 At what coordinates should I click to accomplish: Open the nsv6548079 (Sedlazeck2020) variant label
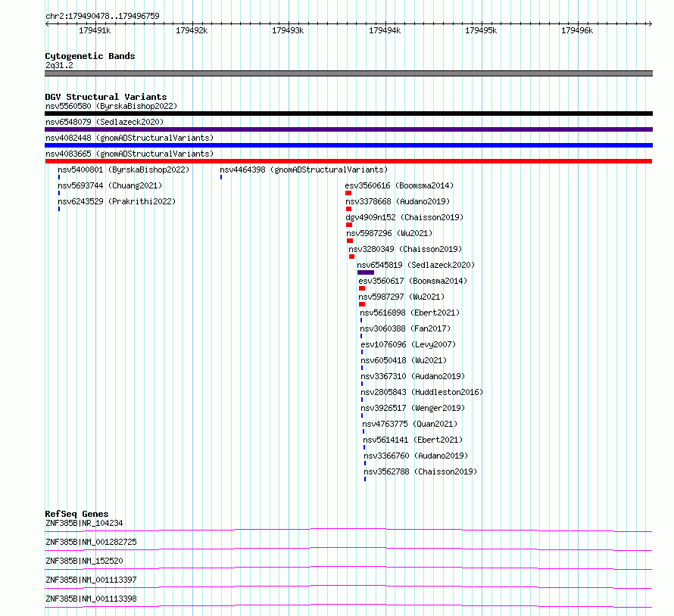point(105,122)
